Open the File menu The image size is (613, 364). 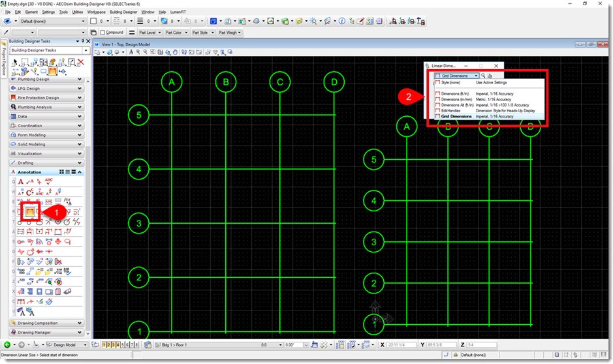[x=8, y=12]
